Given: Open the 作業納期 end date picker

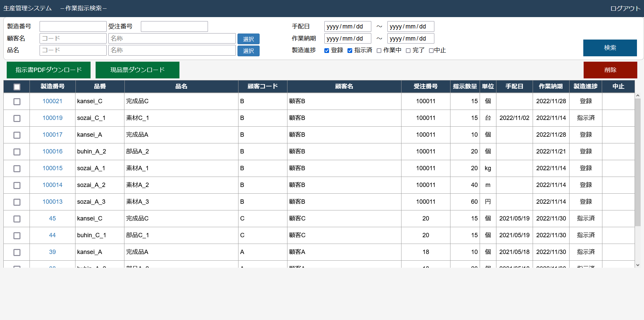Looking at the screenshot, I should click(x=411, y=39).
